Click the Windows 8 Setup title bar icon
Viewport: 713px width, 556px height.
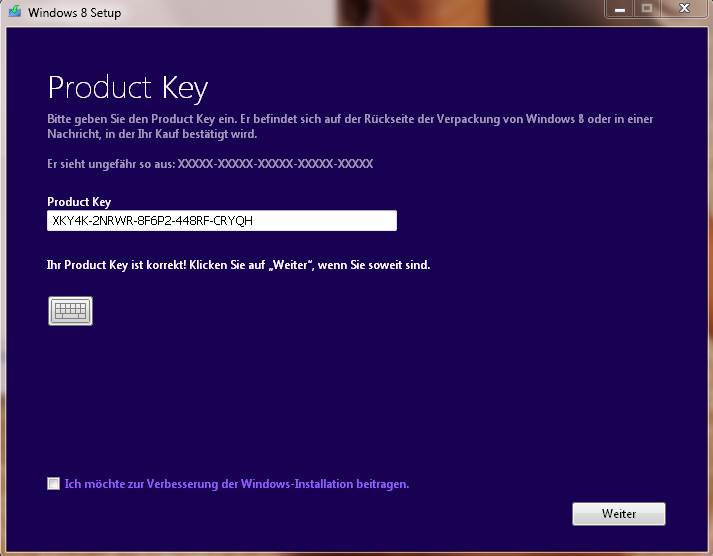[x=15, y=11]
